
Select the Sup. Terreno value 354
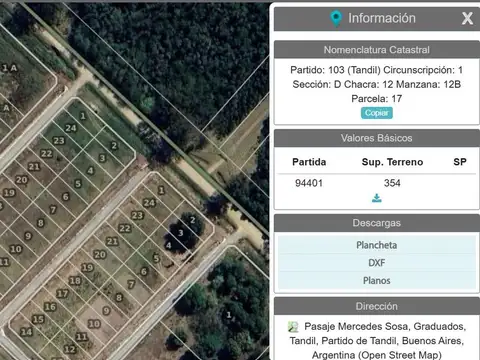click(x=392, y=183)
